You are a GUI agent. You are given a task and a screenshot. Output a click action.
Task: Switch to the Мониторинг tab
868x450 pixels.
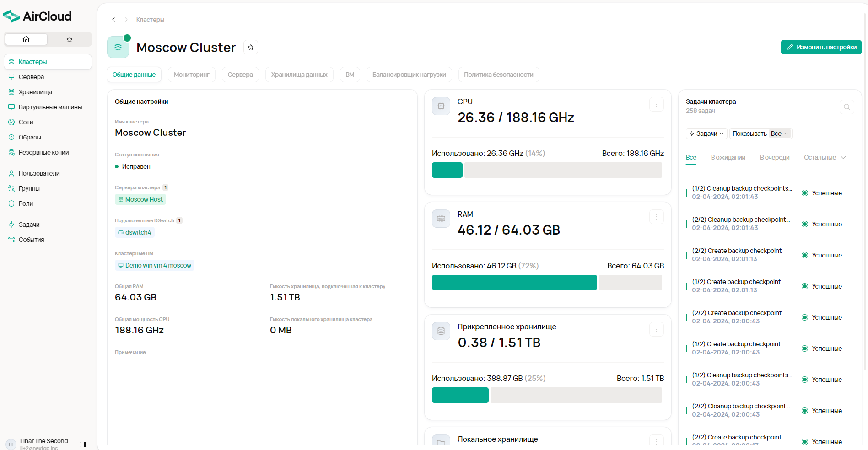[191, 75]
